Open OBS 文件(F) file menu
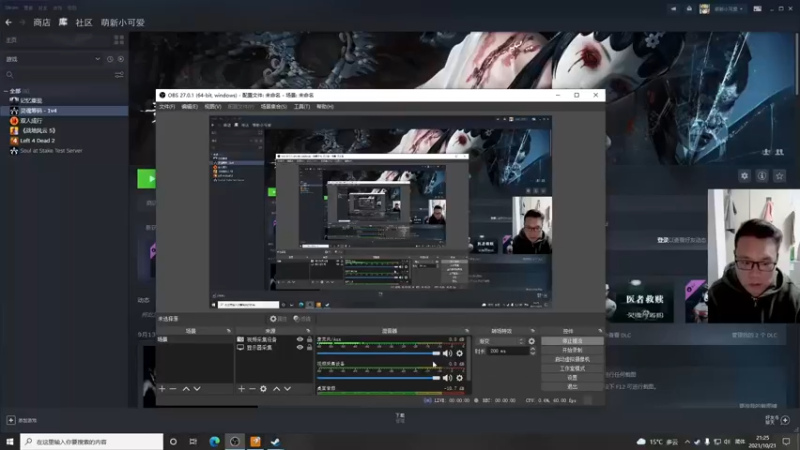800x450 pixels. (167, 107)
